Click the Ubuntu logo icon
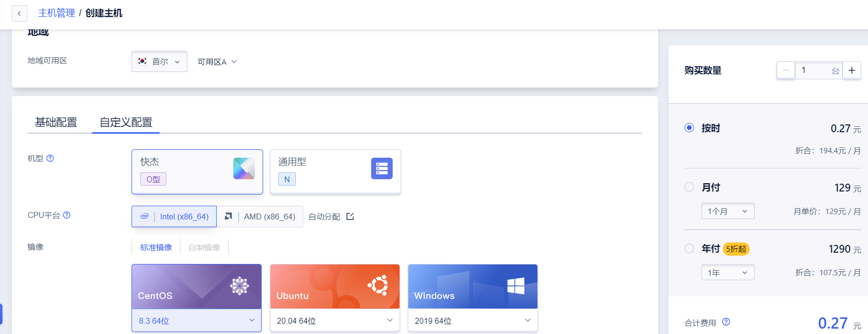 (378, 285)
